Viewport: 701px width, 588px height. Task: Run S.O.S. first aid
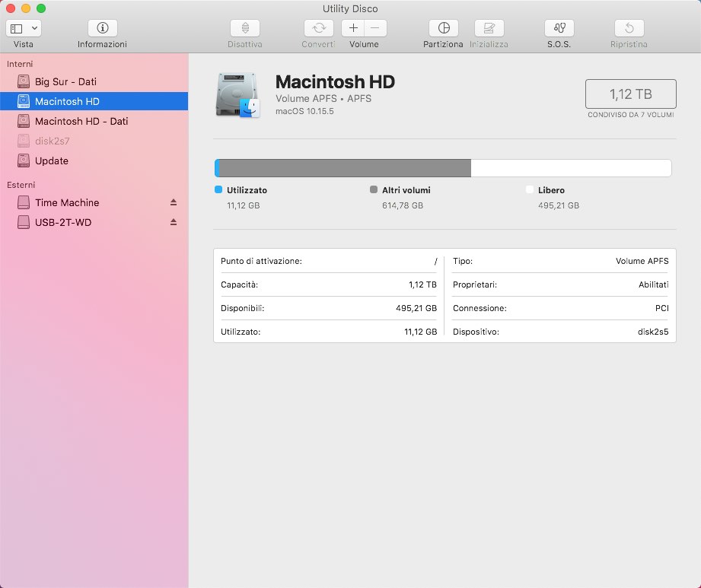(559, 28)
